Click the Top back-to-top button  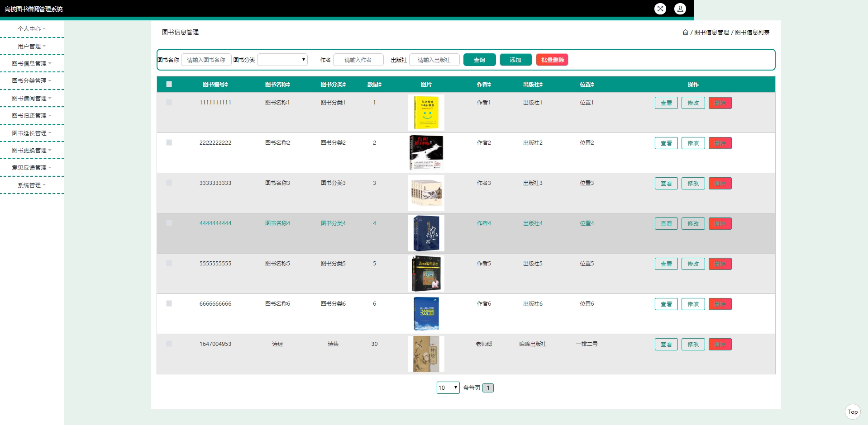(853, 411)
